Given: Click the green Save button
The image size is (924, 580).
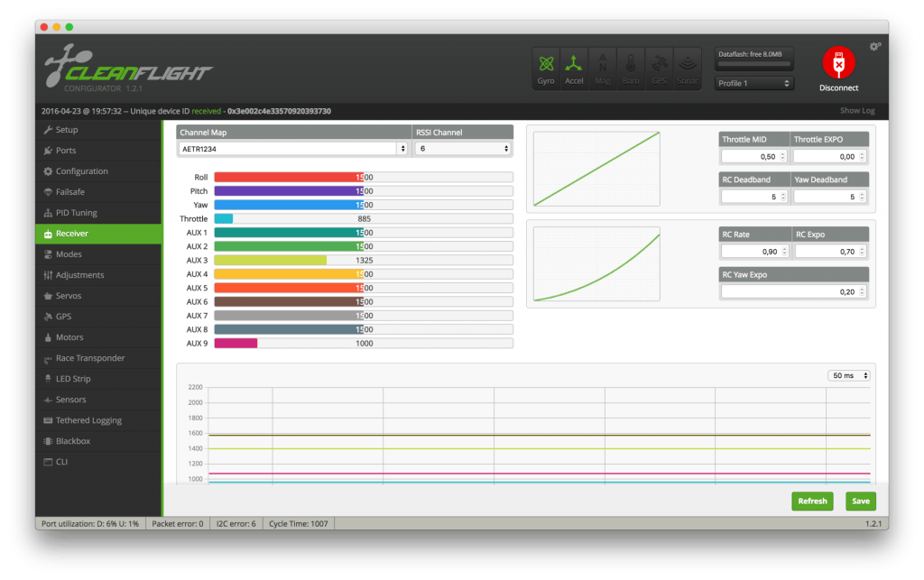Looking at the screenshot, I should click(x=860, y=502).
